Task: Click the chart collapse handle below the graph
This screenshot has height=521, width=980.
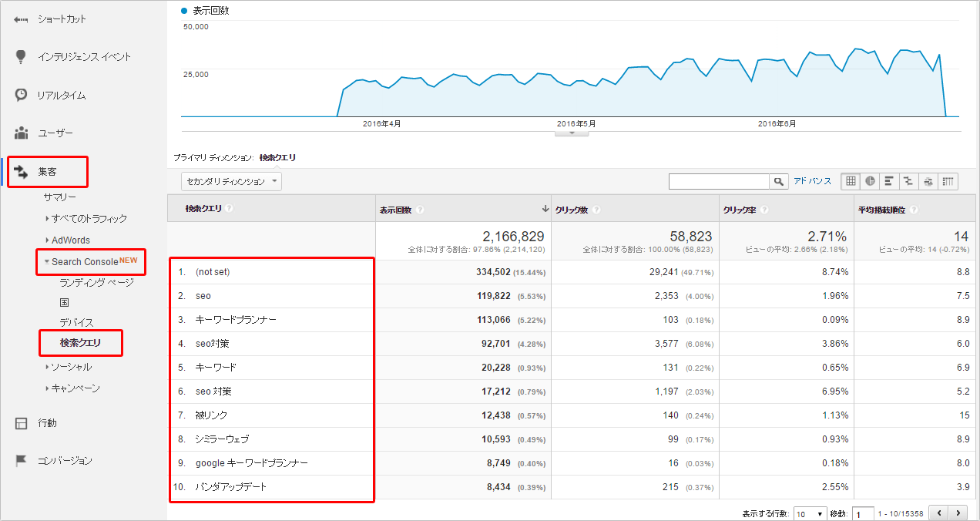Action: pos(572,133)
